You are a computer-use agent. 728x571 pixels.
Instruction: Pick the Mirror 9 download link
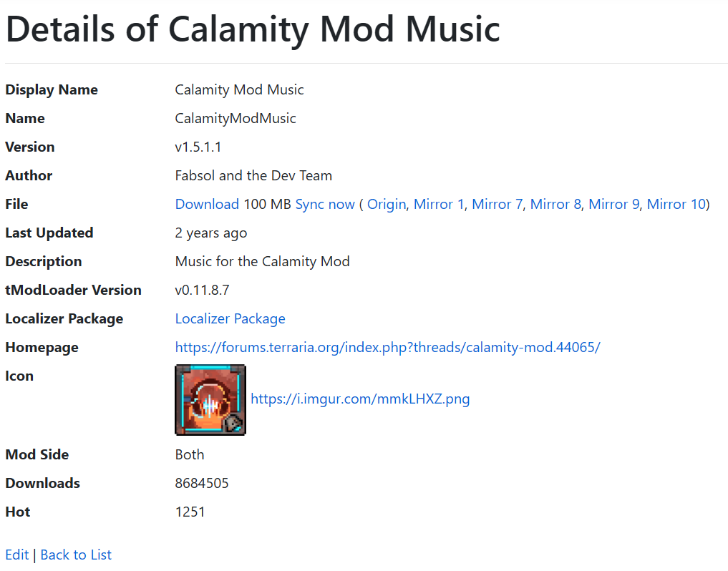point(613,205)
